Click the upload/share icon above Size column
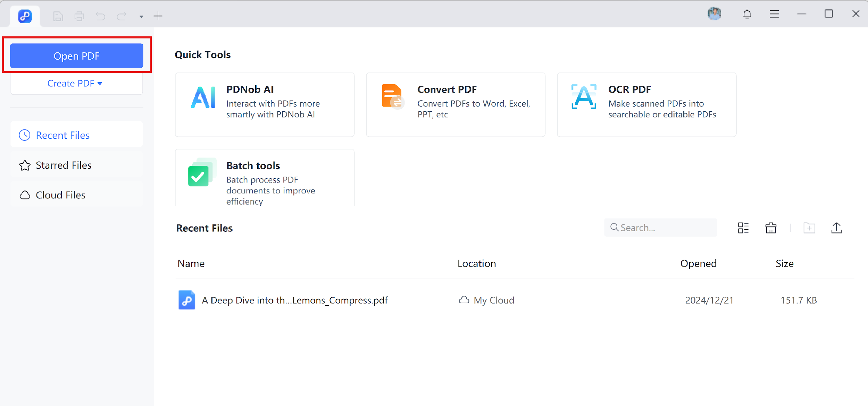 pyautogui.click(x=837, y=228)
